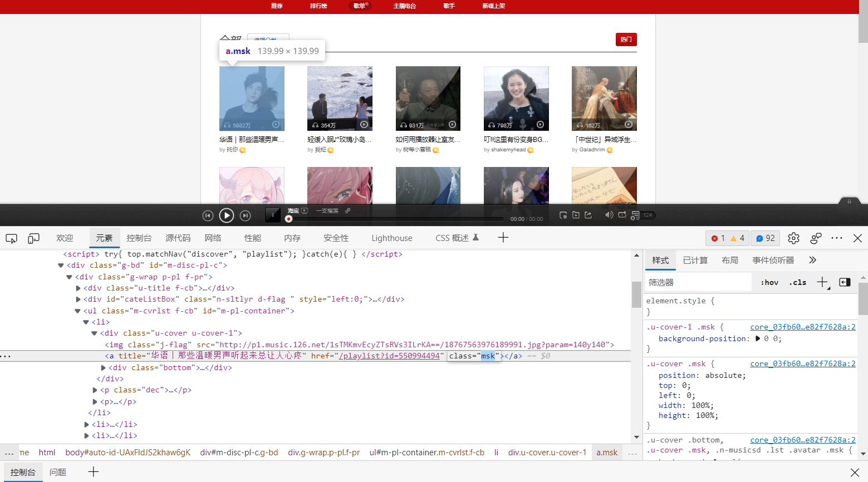This screenshot has width=868, height=482.
Task: Open the Lighthouse tab
Action: click(x=392, y=238)
